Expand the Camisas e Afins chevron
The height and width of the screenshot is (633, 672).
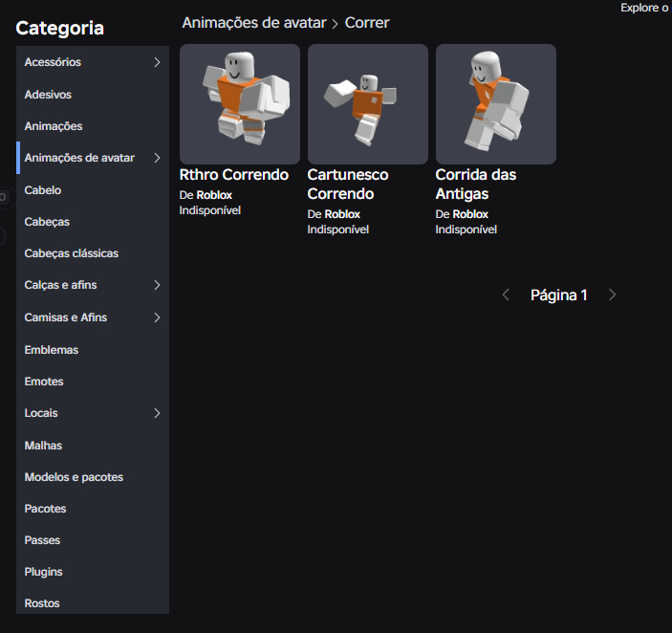[157, 317]
